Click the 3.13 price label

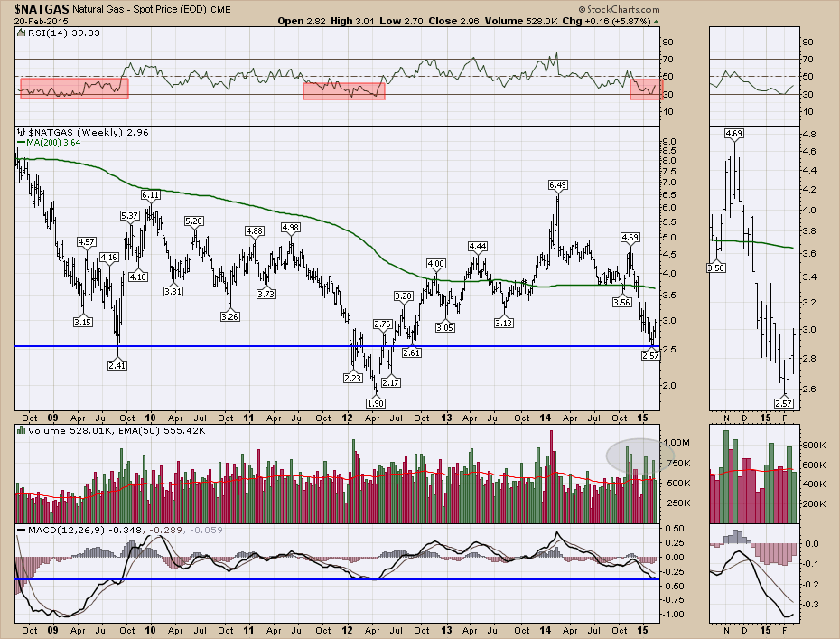coord(504,323)
